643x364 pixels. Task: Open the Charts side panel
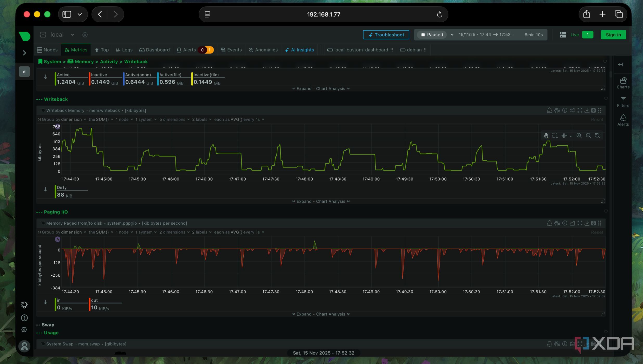point(623,83)
